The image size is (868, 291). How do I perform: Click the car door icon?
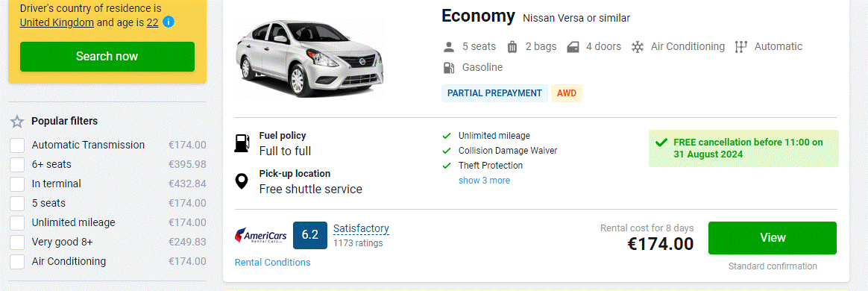pyautogui.click(x=573, y=47)
